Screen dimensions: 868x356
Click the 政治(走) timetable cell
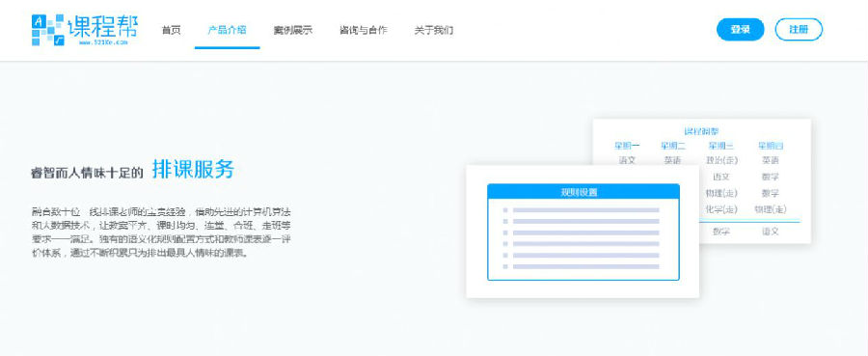click(721, 160)
